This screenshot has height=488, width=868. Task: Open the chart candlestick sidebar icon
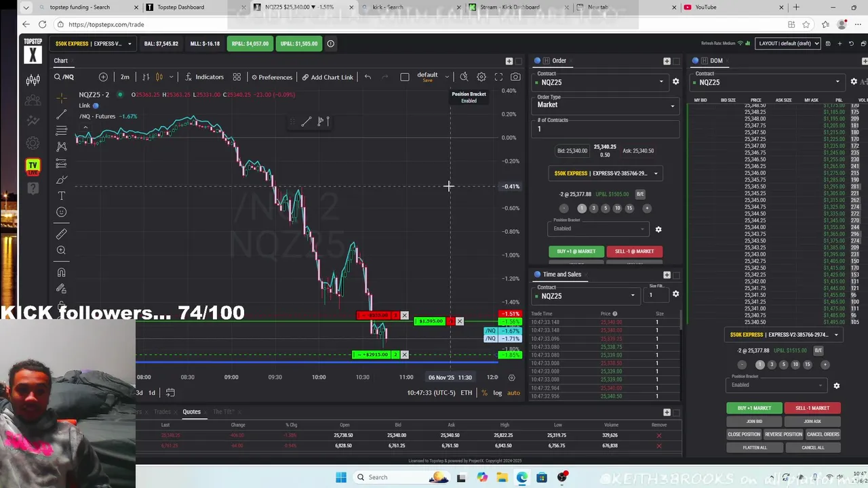(x=33, y=80)
